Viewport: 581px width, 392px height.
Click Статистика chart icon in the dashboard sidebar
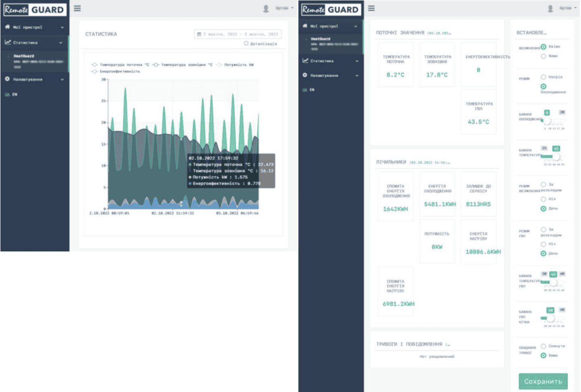(x=305, y=61)
